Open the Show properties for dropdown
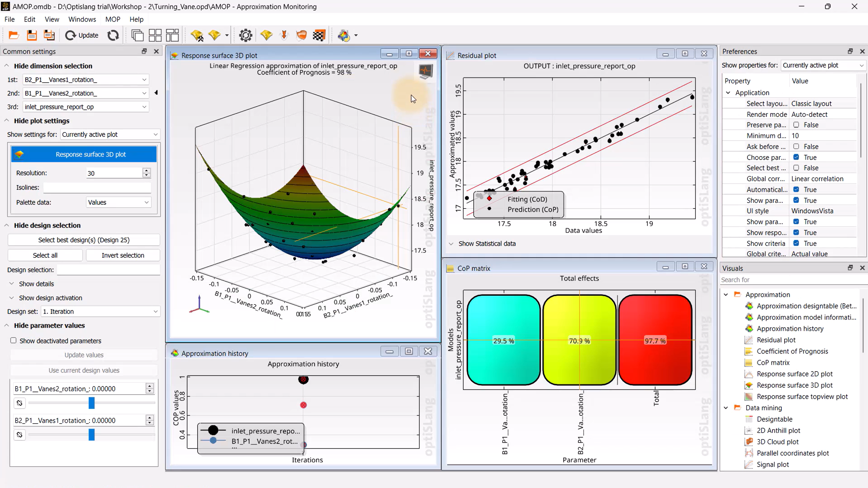Screen dimensions: 868x488 (x=823, y=65)
